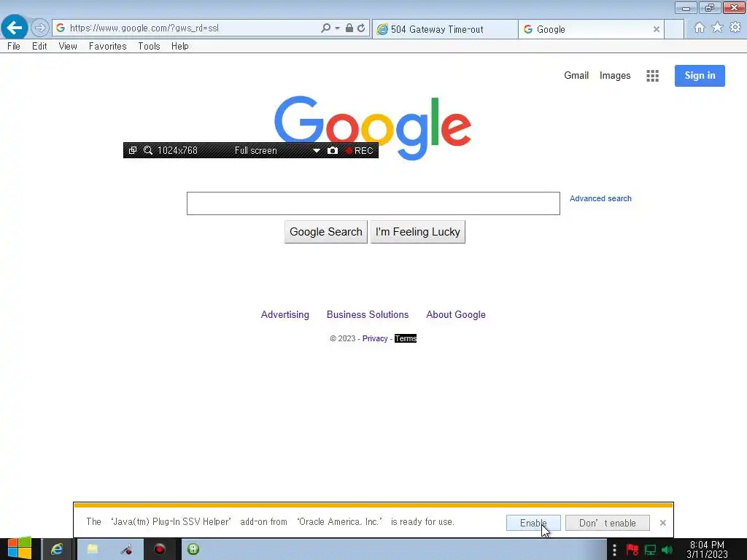Open the Privacy link
Viewport: 747px width, 560px height.
point(375,338)
